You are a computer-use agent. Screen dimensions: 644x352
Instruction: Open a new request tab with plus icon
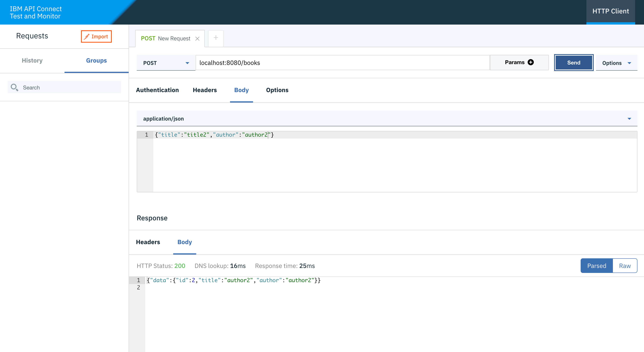215,38
